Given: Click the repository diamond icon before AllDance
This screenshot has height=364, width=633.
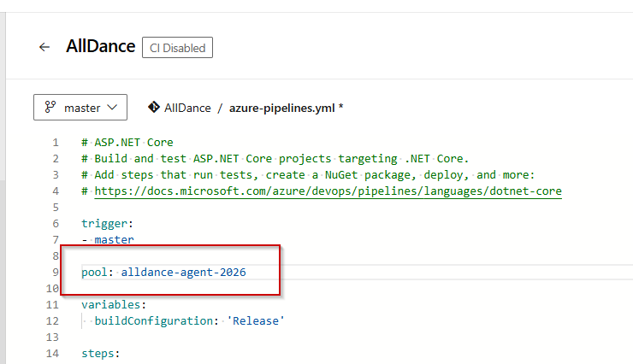Looking at the screenshot, I should (153, 108).
